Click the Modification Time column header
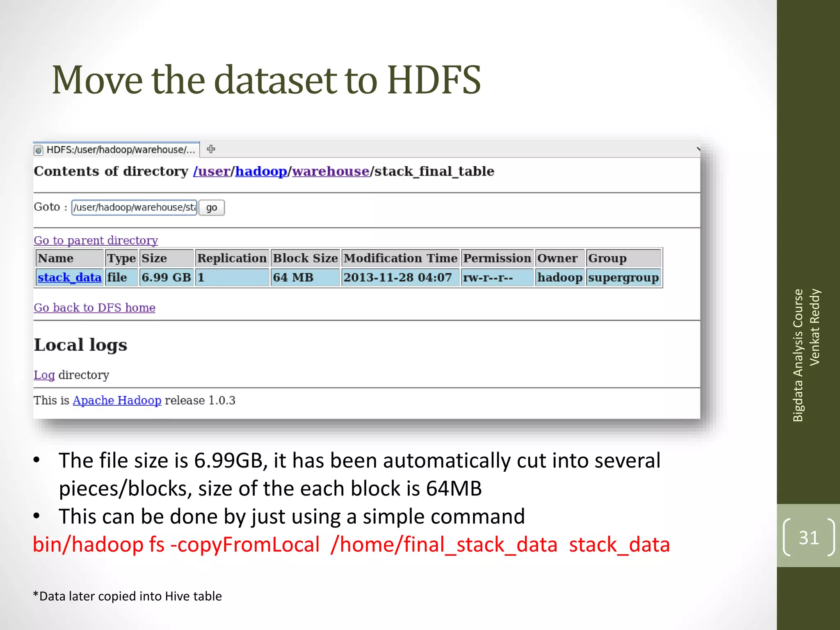The image size is (840, 630). tap(400, 258)
